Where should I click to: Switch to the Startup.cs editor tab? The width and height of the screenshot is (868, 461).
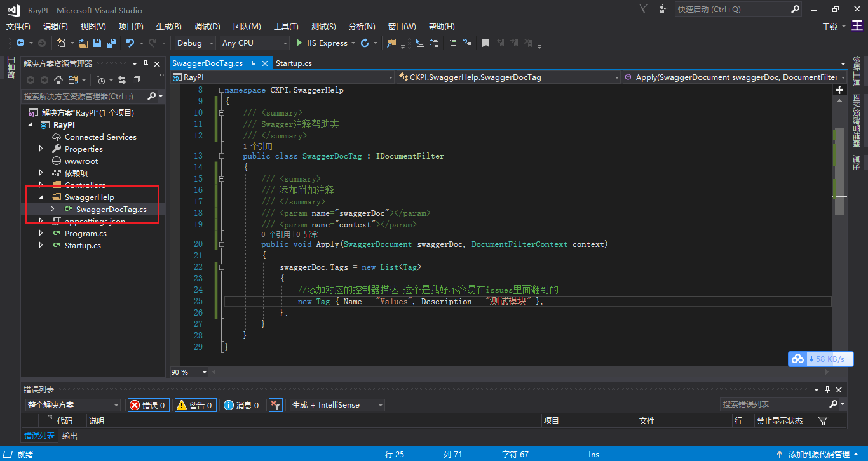294,63
